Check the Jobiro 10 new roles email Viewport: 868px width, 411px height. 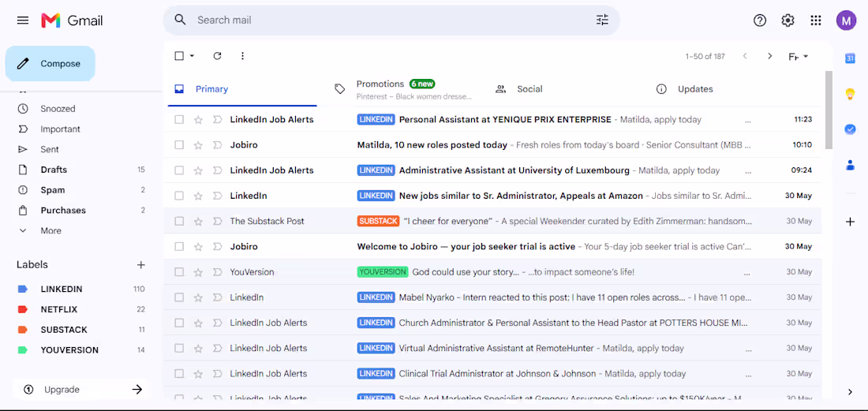pyautogui.click(x=179, y=145)
